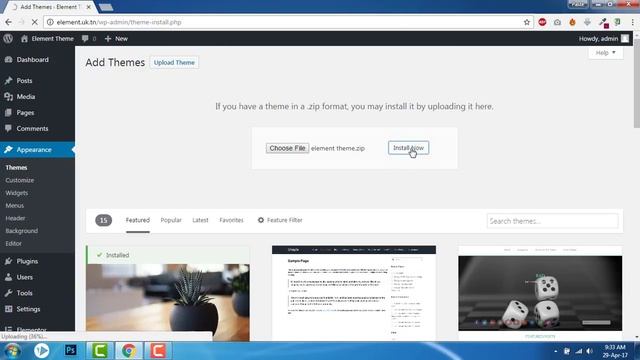Select the Appearance paintbrush icon

8,150
